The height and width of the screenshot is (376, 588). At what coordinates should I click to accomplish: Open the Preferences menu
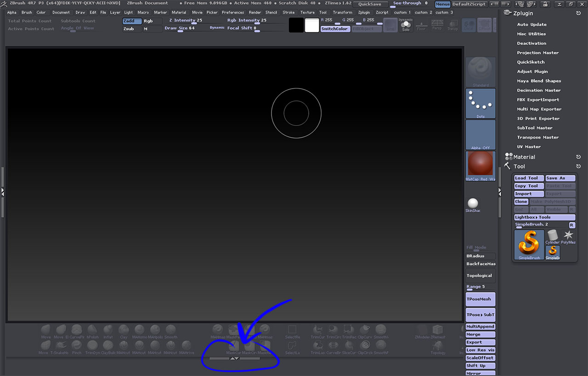[233, 12]
